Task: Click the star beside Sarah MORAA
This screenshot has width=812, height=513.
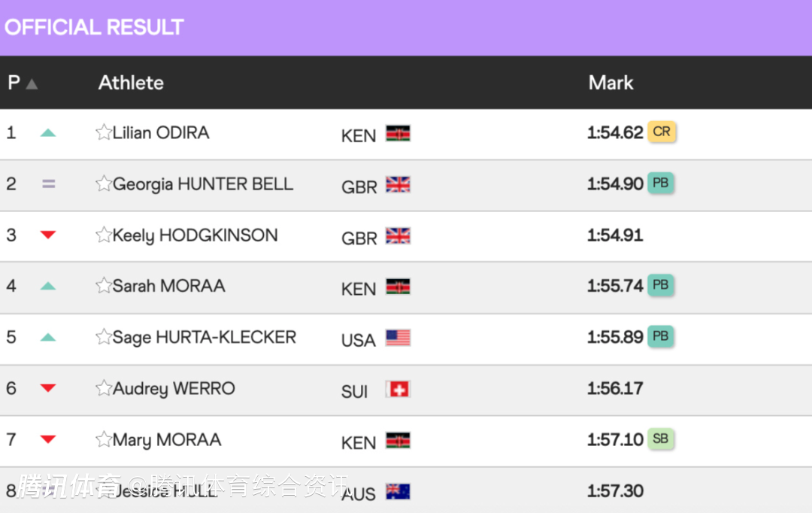Action: (x=104, y=285)
